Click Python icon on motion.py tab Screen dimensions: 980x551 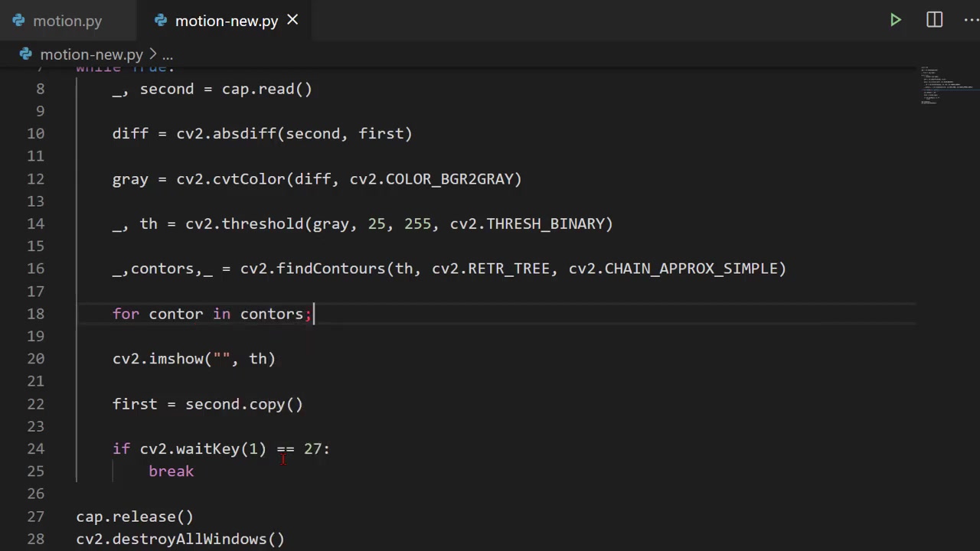click(x=18, y=21)
